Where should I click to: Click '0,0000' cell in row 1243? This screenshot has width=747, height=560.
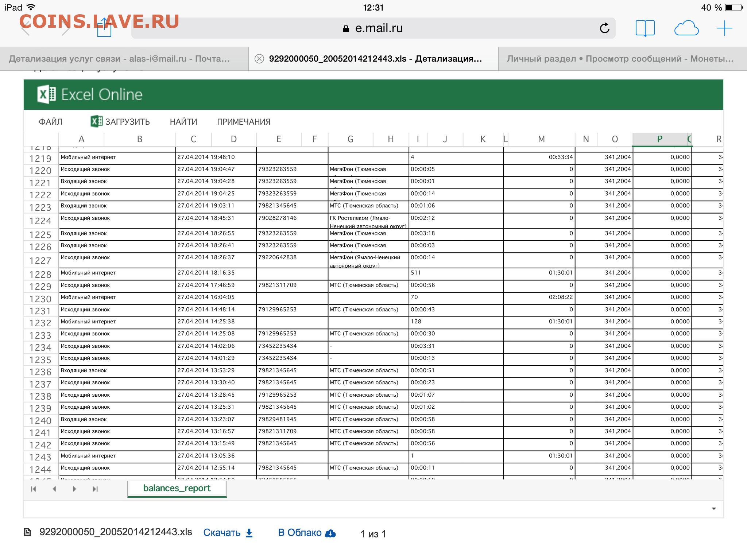tap(662, 457)
